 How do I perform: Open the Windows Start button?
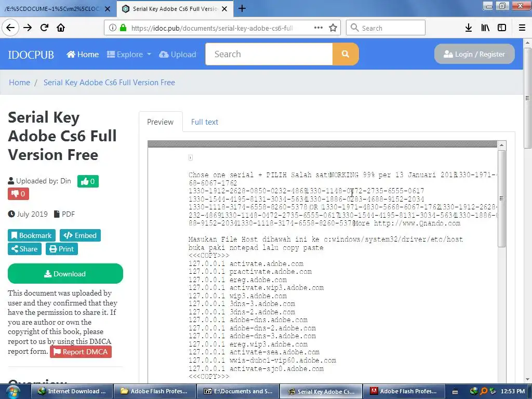coord(13,392)
